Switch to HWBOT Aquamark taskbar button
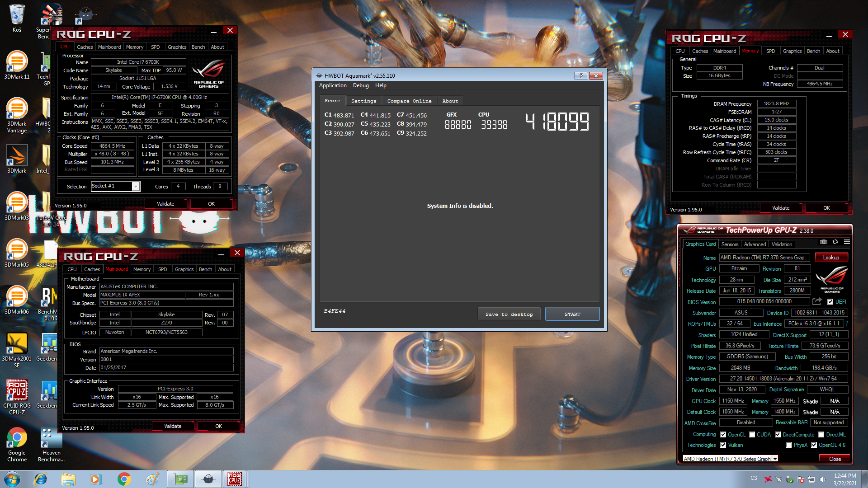The width and height of the screenshot is (868, 488). tap(208, 479)
